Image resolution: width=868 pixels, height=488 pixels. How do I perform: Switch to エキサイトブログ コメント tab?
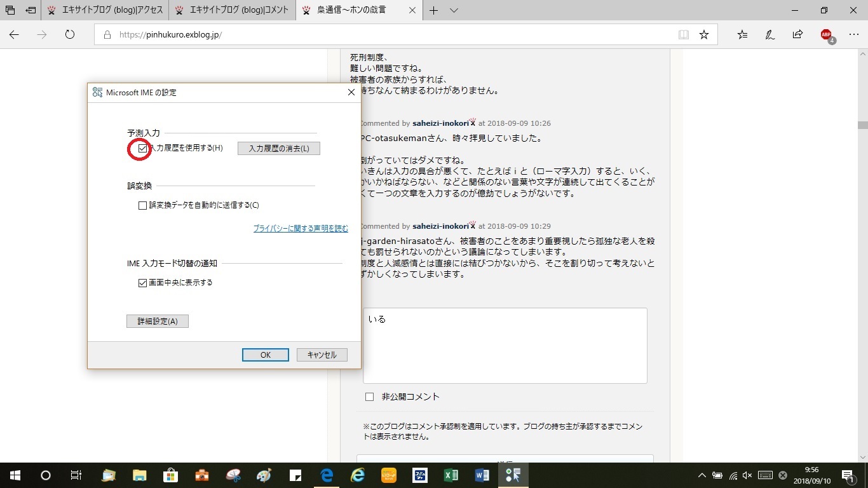click(x=232, y=10)
